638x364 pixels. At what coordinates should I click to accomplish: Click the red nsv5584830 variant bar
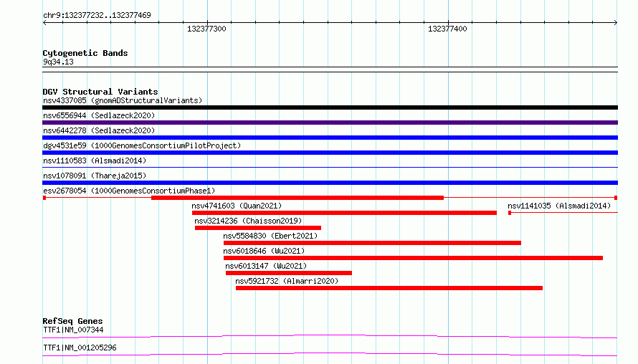point(372,243)
